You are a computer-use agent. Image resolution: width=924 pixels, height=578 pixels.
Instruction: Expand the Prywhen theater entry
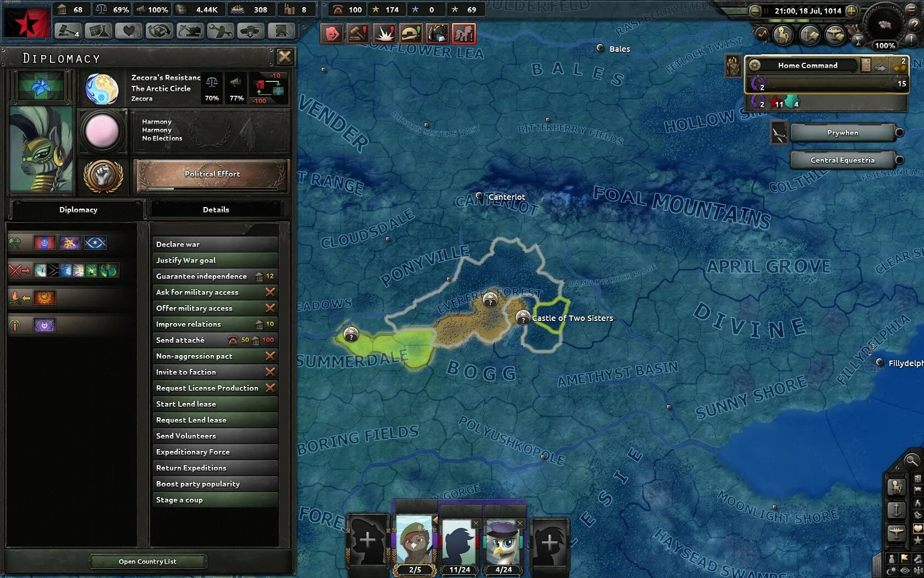(x=843, y=132)
